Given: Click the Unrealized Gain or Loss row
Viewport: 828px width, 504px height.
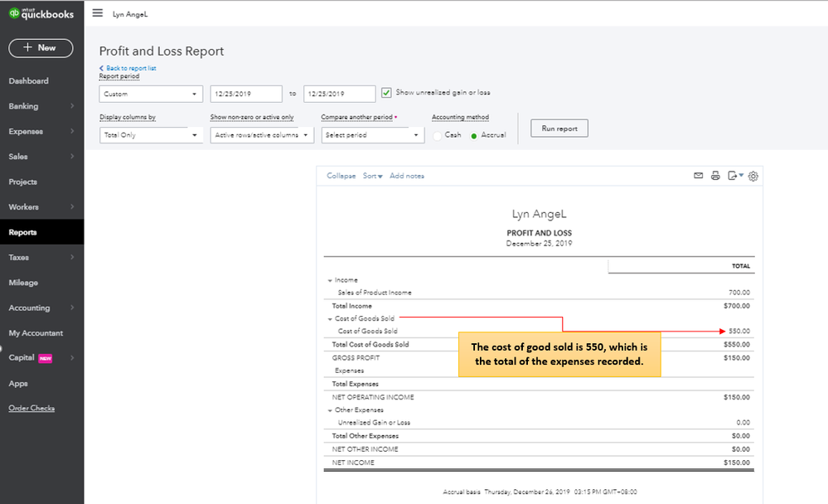Looking at the screenshot, I should pyautogui.click(x=539, y=423).
